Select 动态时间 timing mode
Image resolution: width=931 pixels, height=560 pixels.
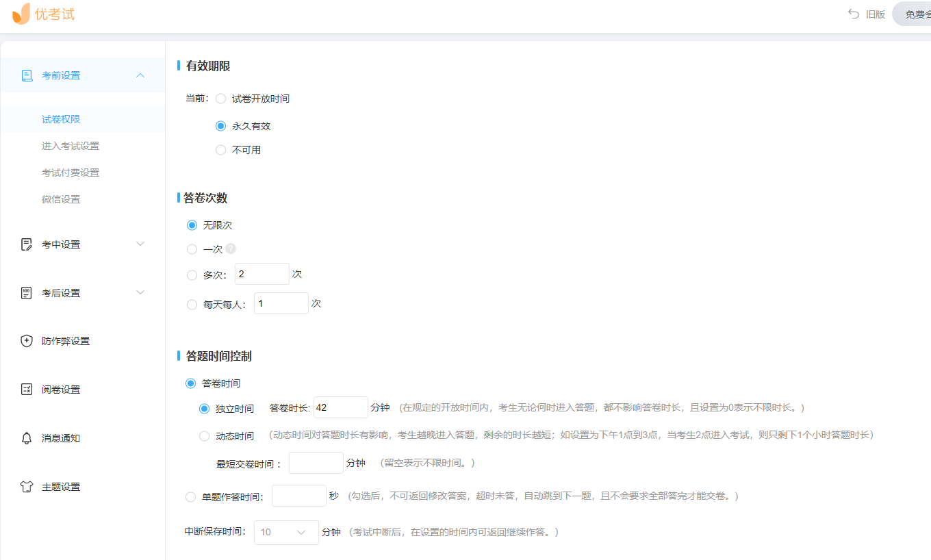(x=204, y=436)
